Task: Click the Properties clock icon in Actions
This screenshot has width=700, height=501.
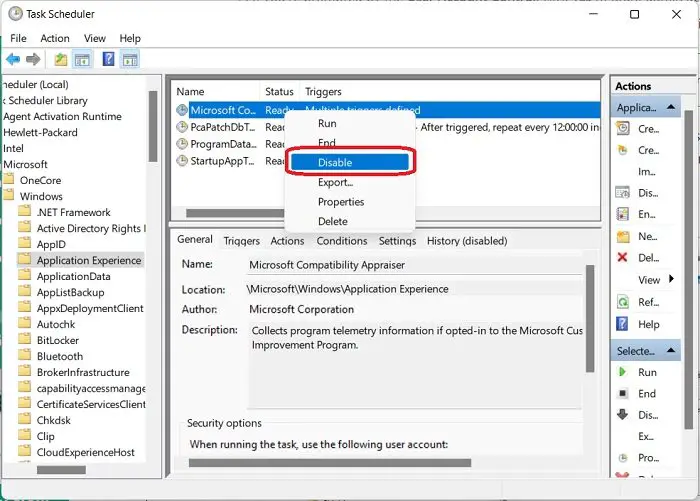Action: (623, 458)
